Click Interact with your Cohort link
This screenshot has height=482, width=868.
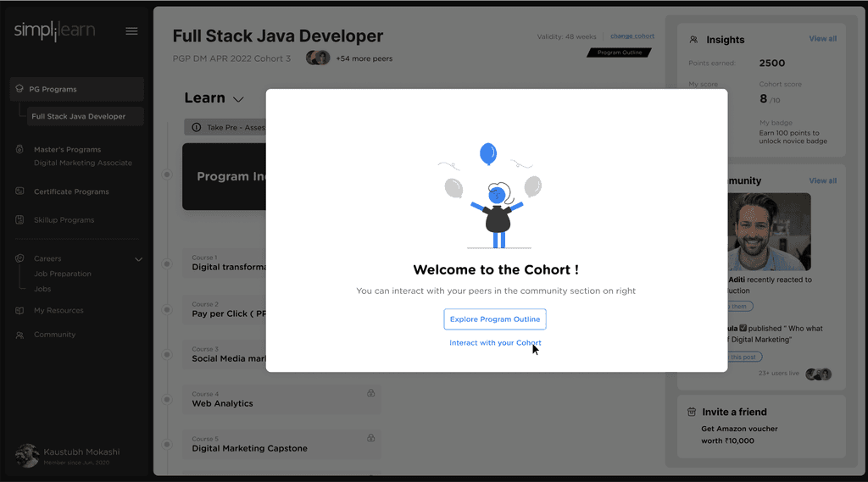495,342
